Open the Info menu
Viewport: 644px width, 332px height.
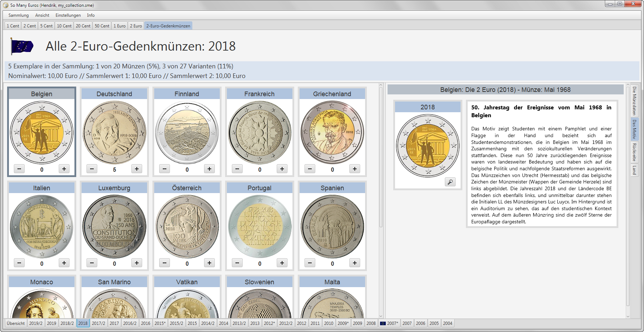(x=91, y=15)
